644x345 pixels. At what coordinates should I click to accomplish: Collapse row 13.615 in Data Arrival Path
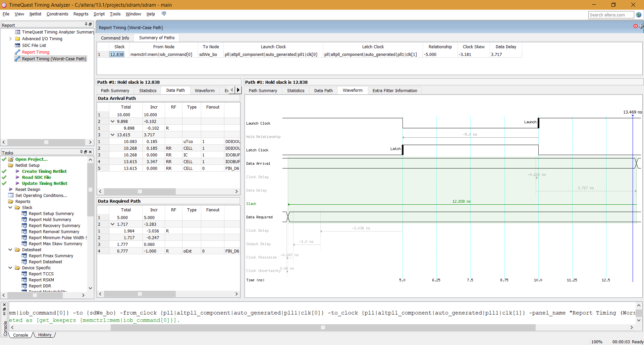coord(113,135)
